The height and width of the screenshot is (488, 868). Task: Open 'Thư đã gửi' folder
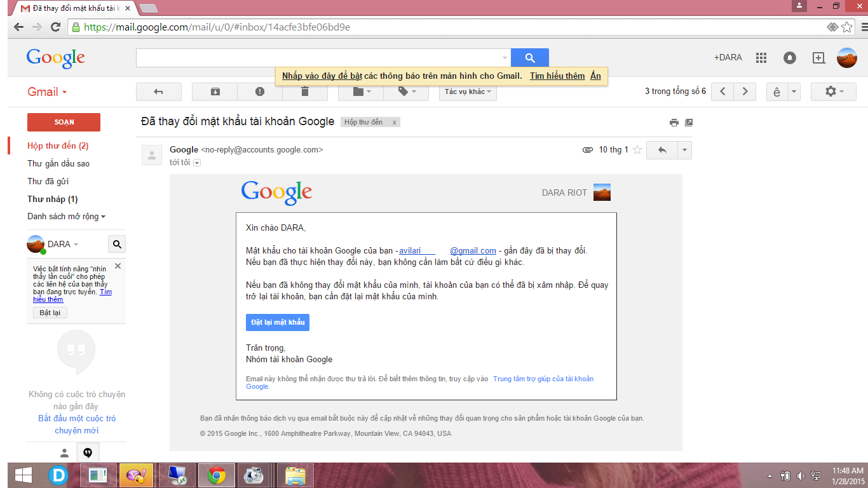tap(48, 182)
